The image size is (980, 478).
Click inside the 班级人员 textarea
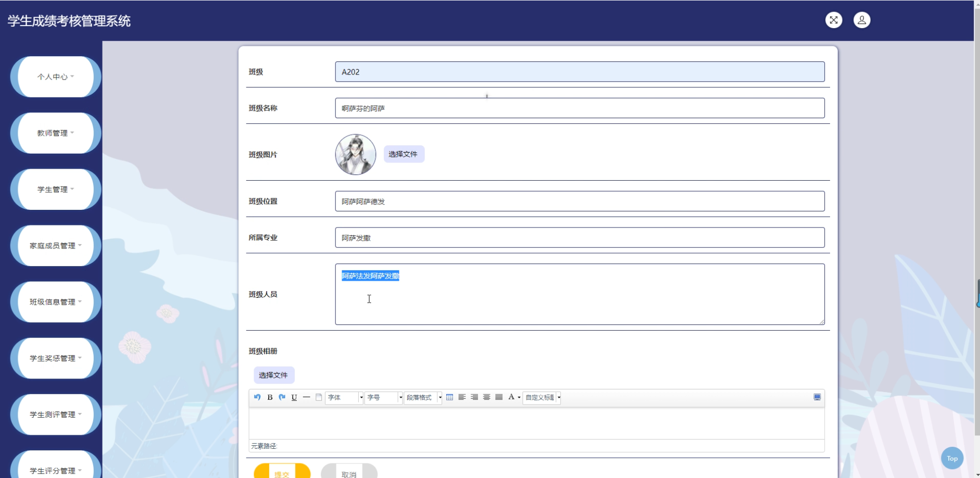(580, 294)
